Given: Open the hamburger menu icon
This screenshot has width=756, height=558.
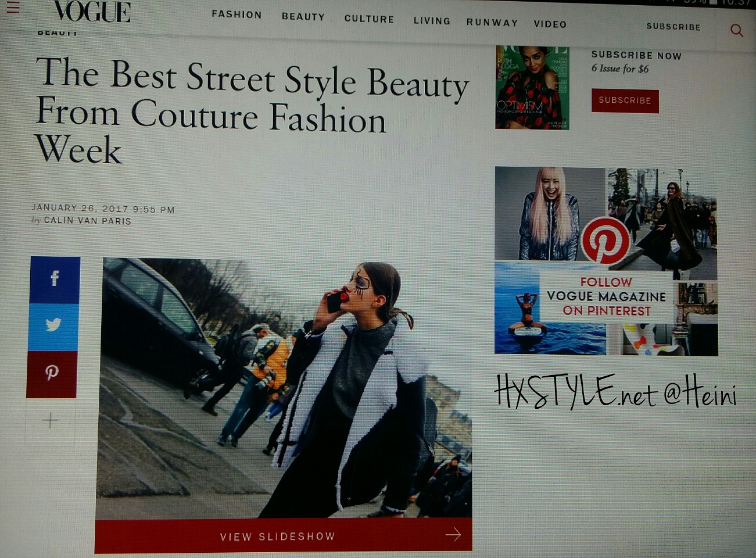Looking at the screenshot, I should pos(13,8).
